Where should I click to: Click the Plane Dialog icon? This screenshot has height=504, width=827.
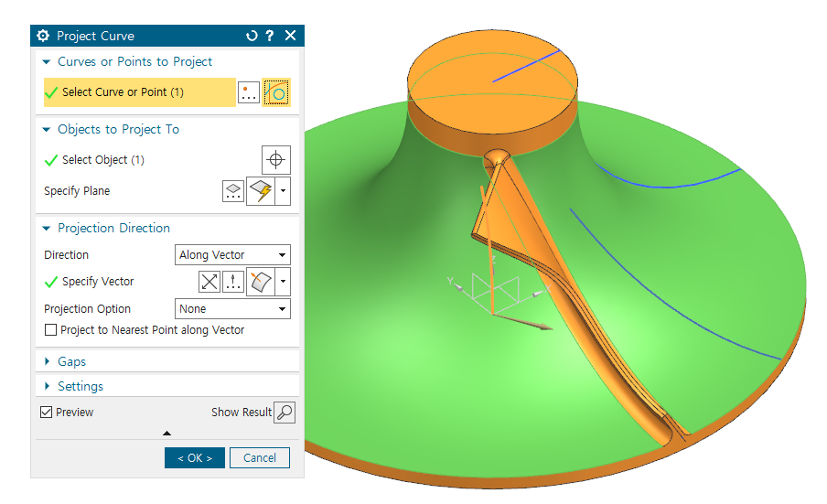tap(233, 191)
